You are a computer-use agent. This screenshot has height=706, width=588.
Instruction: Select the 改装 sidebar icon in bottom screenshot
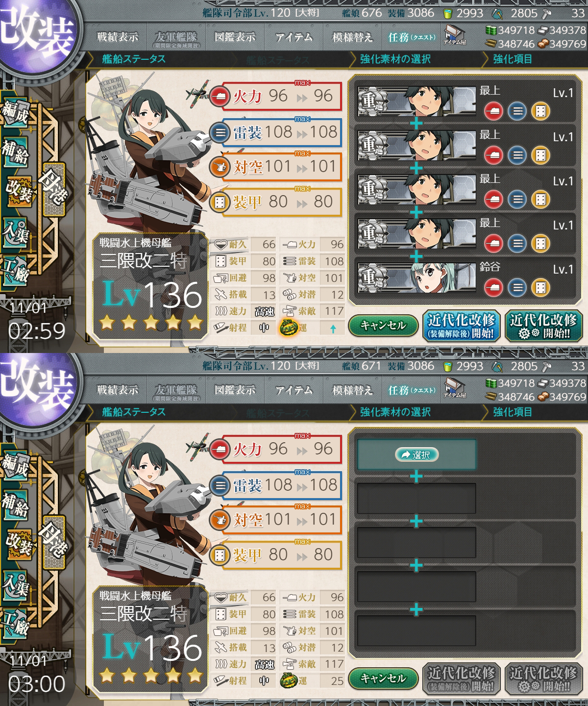click(18, 544)
